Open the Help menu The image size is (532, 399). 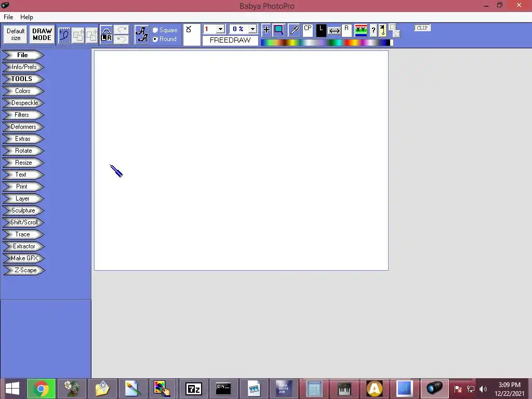pos(26,17)
